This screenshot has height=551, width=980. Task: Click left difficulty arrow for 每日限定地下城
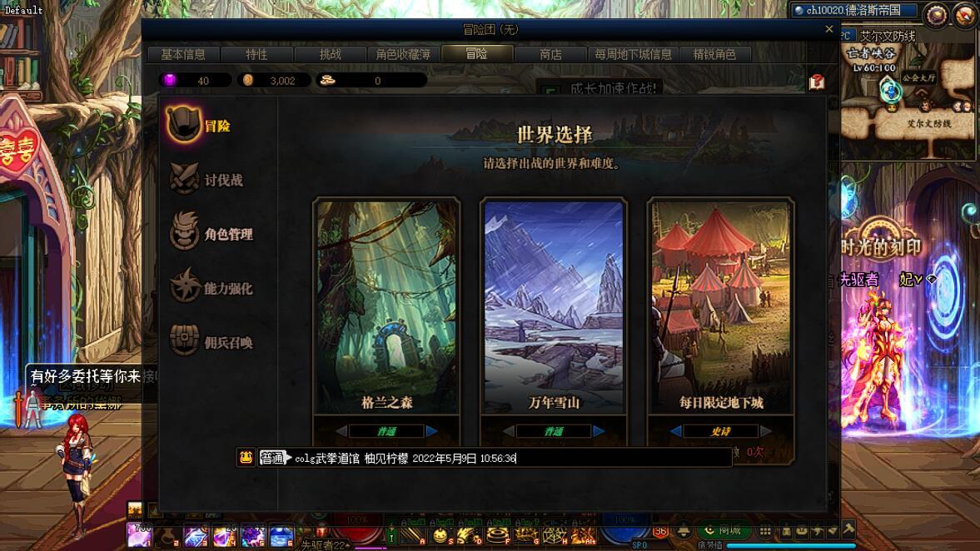point(675,431)
